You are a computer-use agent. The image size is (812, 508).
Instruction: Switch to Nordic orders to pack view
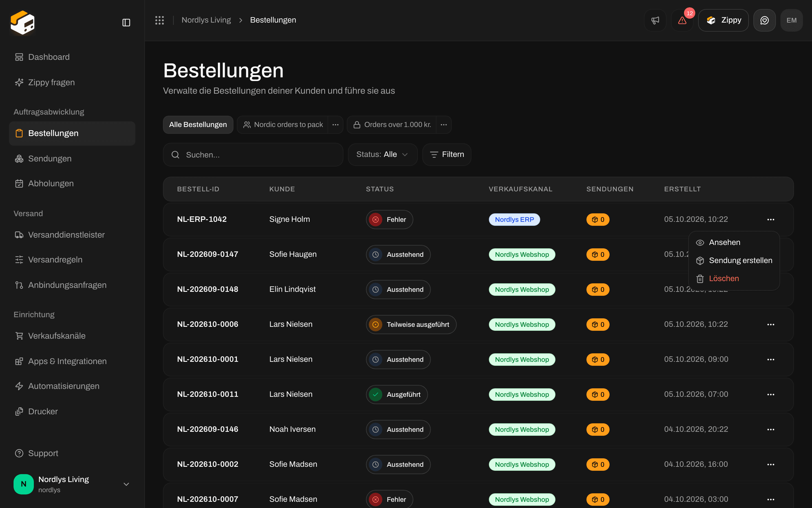pyautogui.click(x=283, y=125)
